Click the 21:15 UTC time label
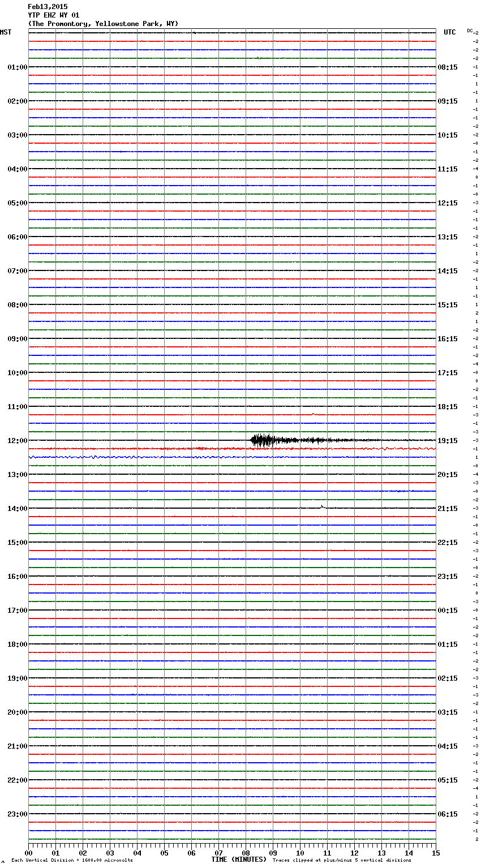This screenshot has width=481, height=868. coord(448,509)
